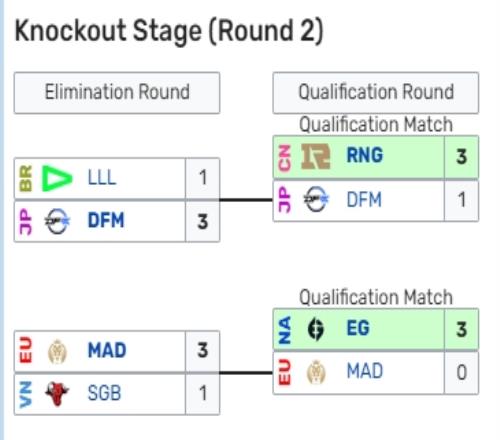This screenshot has width=500, height=440.
Task: Select the Qualification Round header
Action: pos(376,93)
